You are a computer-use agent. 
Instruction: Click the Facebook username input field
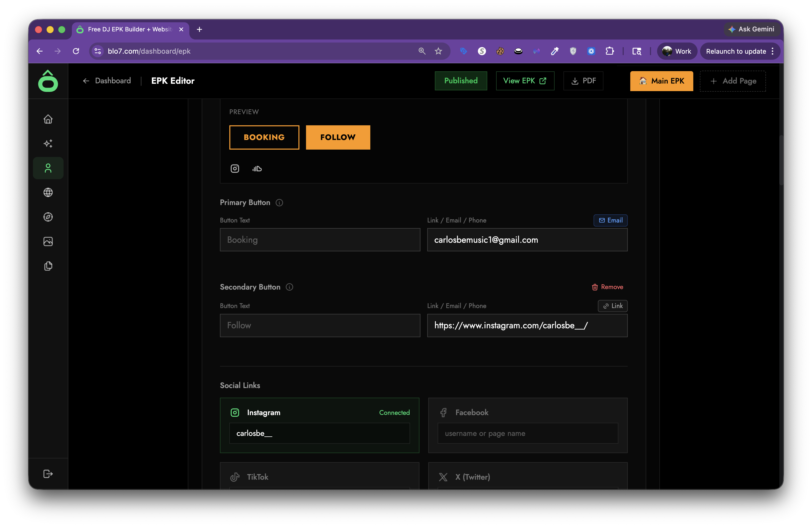[x=527, y=433]
